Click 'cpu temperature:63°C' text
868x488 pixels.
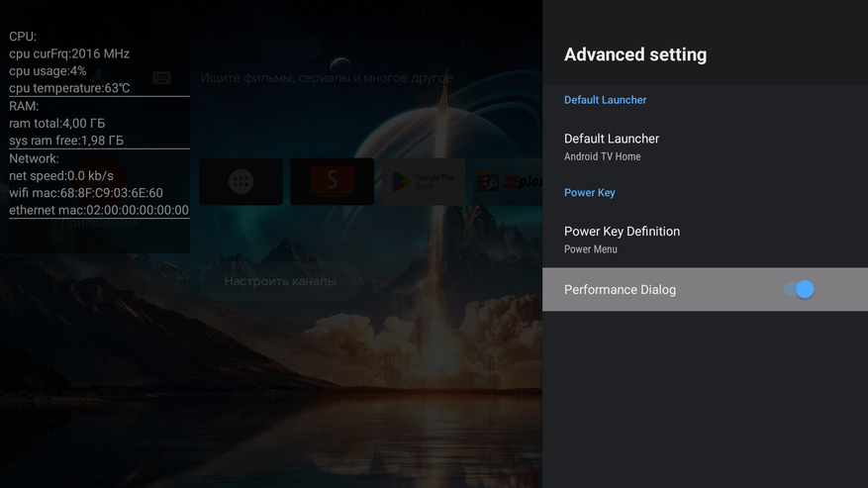pyautogui.click(x=69, y=88)
